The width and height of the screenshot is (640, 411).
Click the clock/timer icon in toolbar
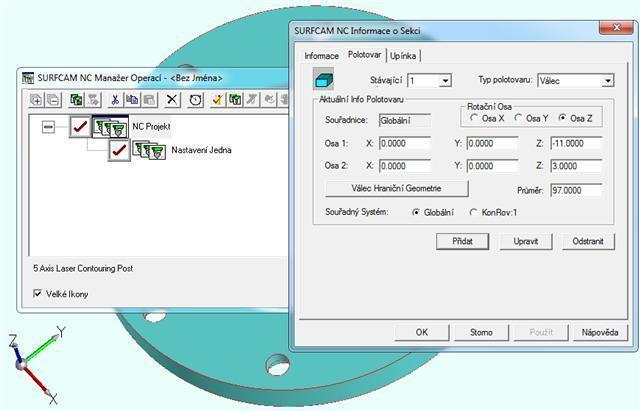click(x=195, y=100)
